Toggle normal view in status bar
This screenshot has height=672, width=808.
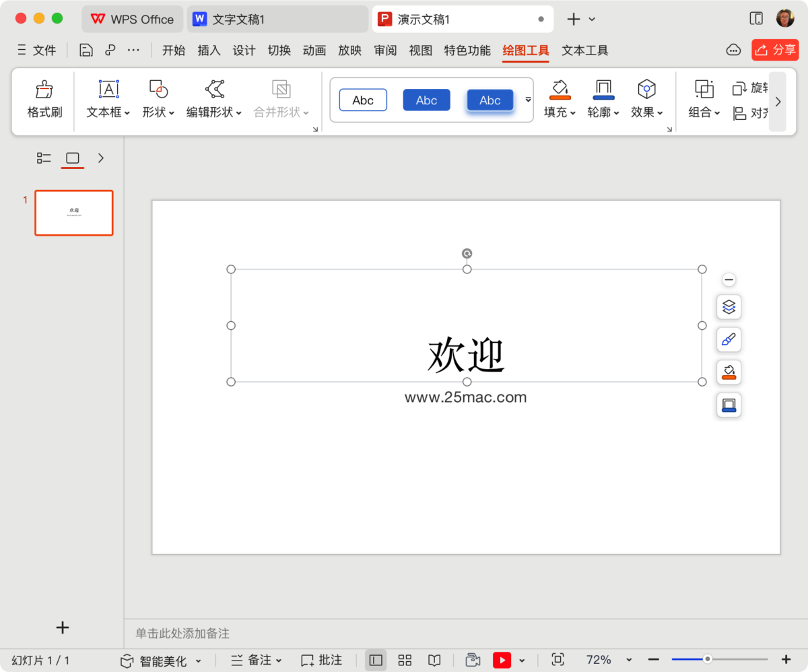tap(376, 660)
